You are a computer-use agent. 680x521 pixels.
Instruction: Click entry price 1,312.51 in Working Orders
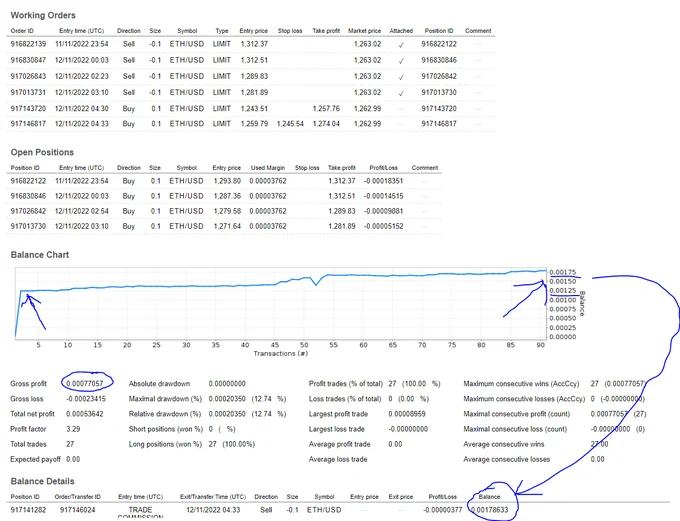[x=254, y=60]
